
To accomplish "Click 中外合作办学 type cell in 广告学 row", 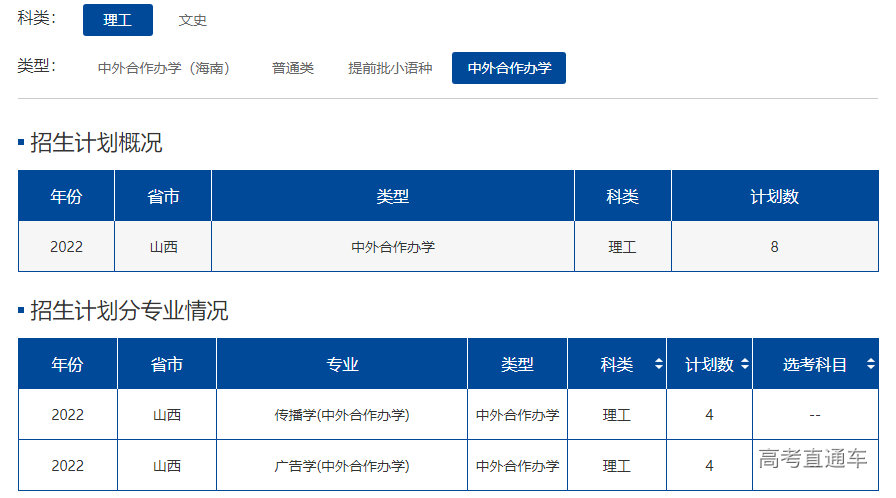I will 517,465.
